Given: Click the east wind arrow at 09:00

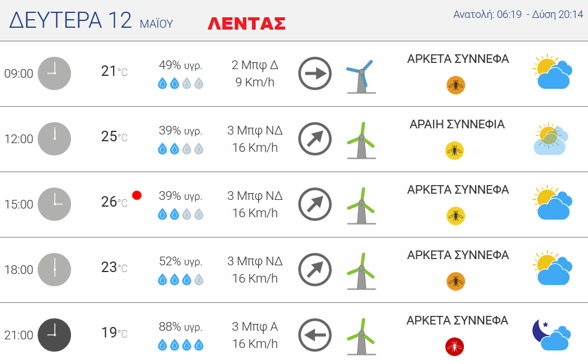Looking at the screenshot, I should tap(315, 73).
